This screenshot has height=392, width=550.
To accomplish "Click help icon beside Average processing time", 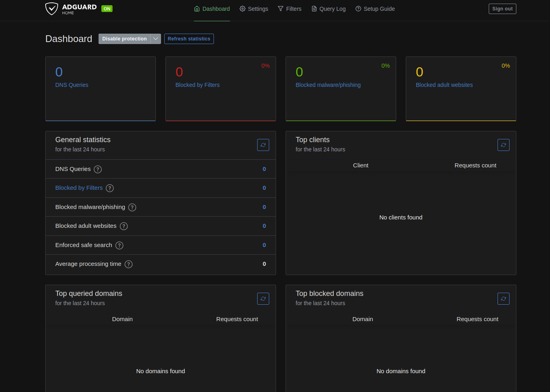I will coord(129,264).
